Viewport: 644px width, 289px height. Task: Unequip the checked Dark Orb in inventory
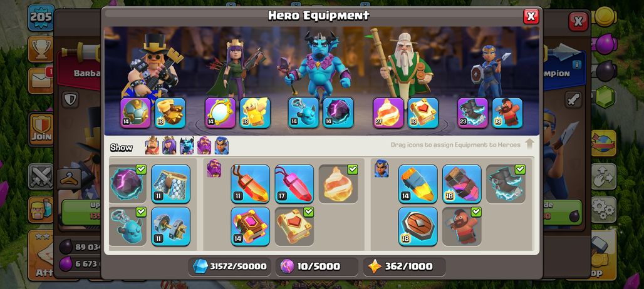tap(128, 184)
